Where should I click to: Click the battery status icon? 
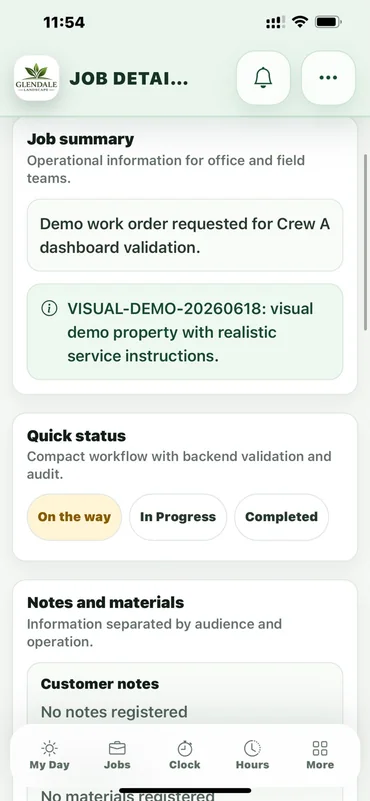pos(328,22)
